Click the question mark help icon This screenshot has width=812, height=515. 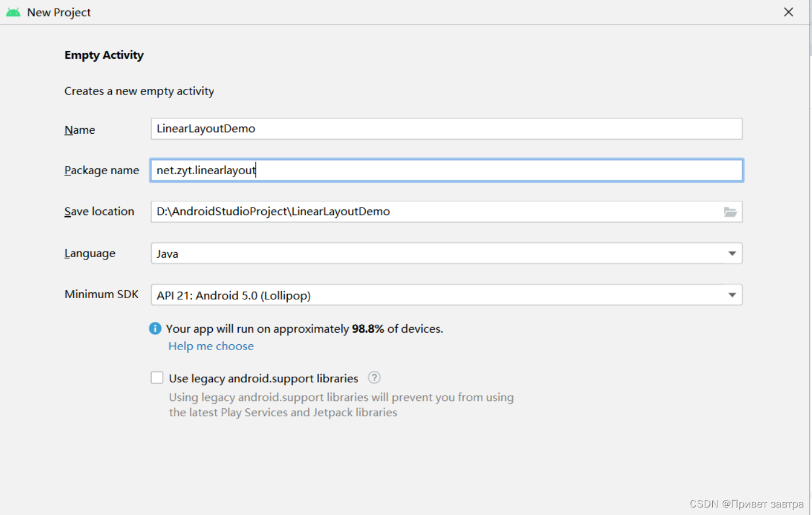pos(374,378)
